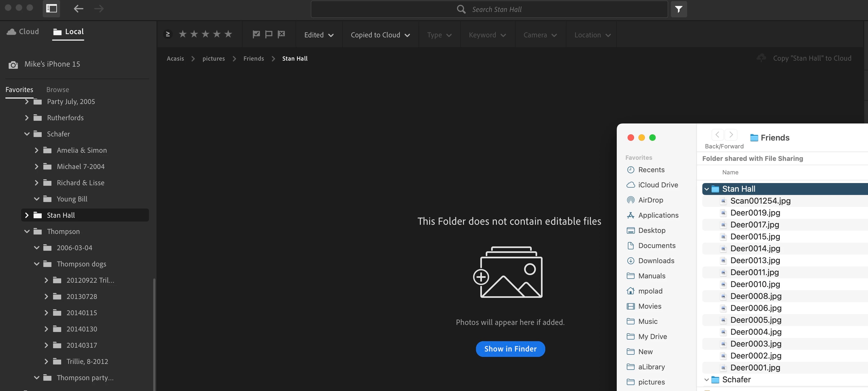Viewport: 868px width, 391px height.
Task: Click Mike's iPhone 15 camera icon
Action: tap(13, 65)
